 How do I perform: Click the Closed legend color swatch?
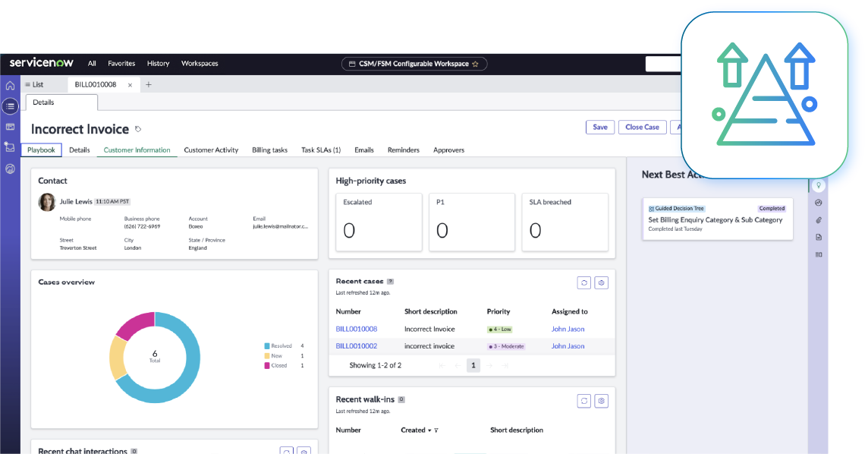[x=267, y=365]
